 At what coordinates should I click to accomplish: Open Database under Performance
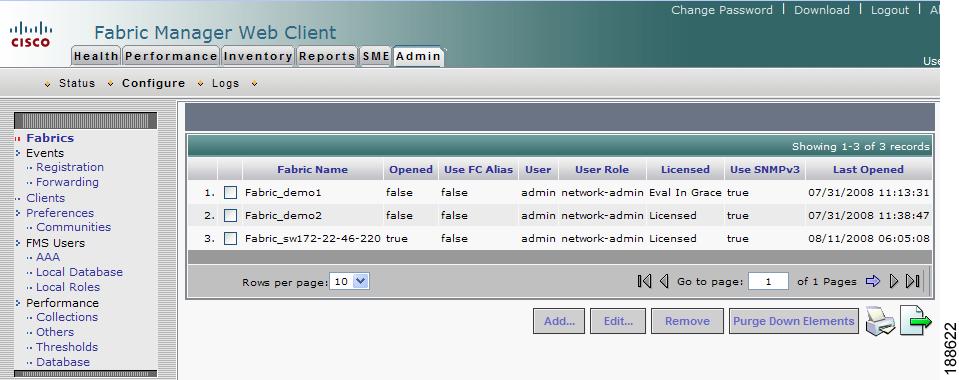63,362
